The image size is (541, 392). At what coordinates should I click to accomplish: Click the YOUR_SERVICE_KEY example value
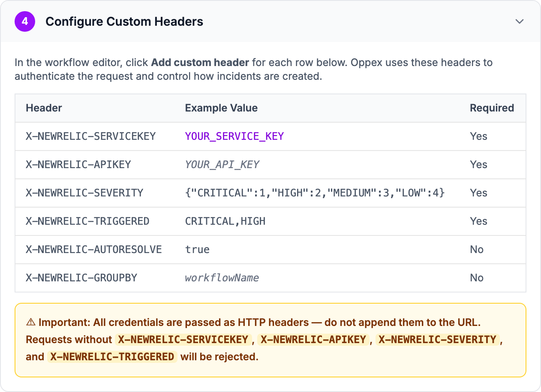coord(234,136)
